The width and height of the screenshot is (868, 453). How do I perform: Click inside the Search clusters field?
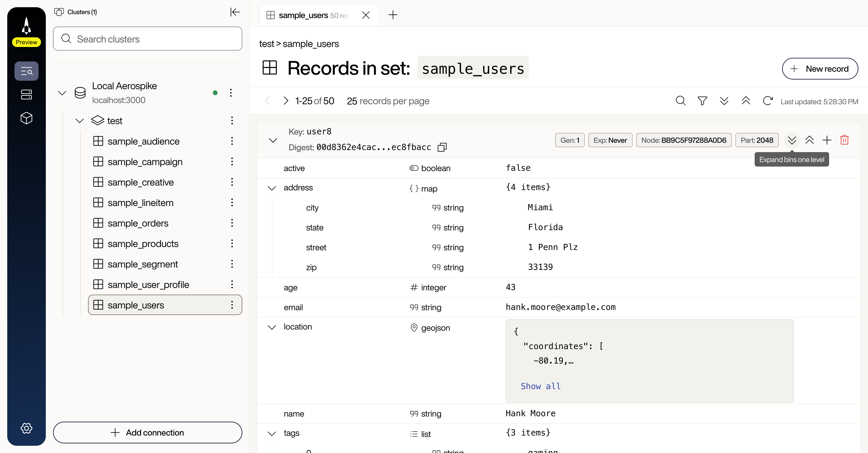147,39
